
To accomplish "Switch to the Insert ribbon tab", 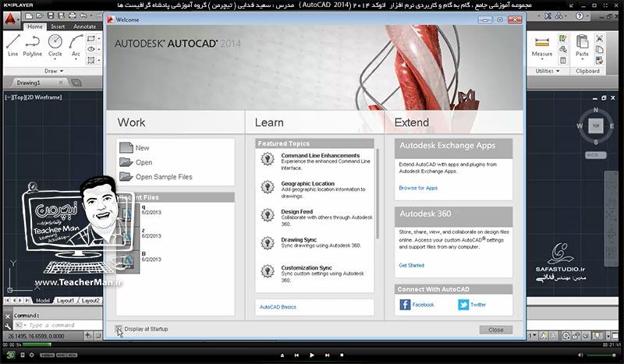I will (x=58, y=27).
